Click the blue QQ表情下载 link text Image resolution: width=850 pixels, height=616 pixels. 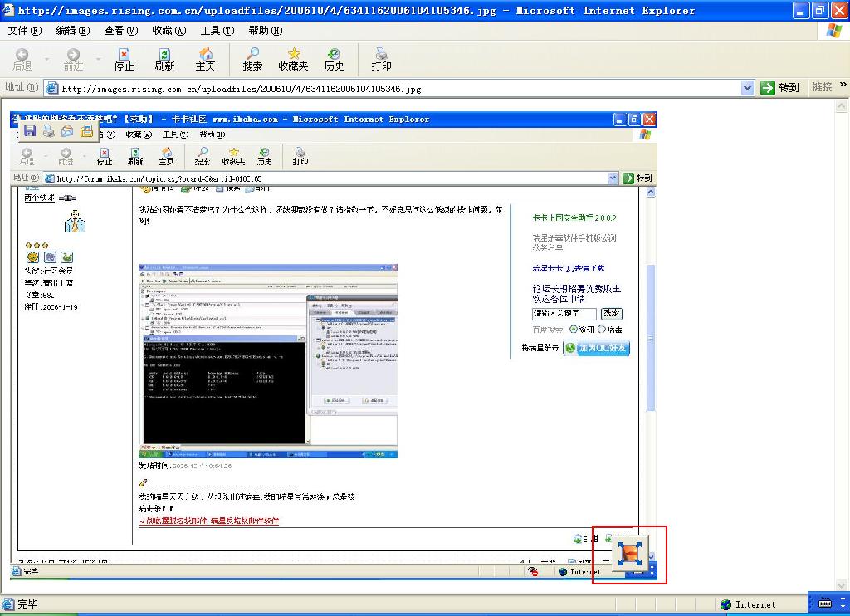tap(569, 268)
